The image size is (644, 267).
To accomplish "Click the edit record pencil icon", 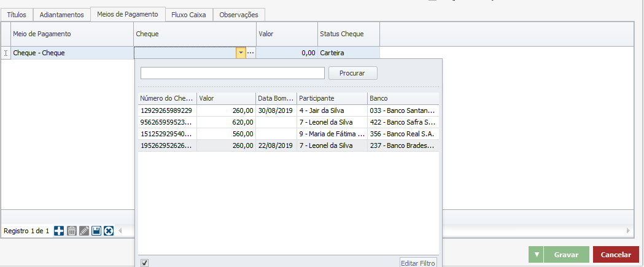I will tap(84, 231).
